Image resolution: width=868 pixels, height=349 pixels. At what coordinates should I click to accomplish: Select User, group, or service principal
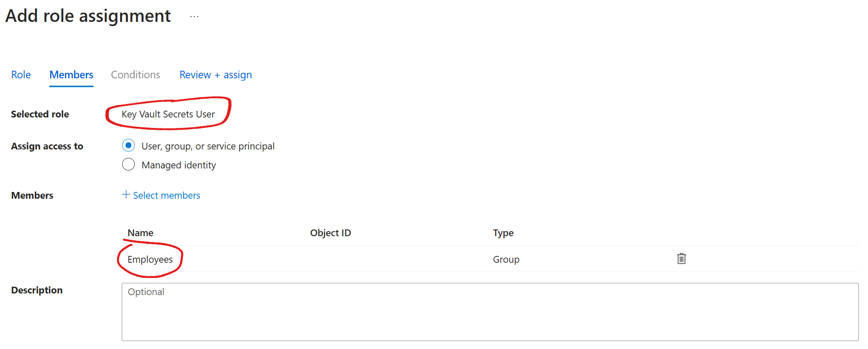128,146
